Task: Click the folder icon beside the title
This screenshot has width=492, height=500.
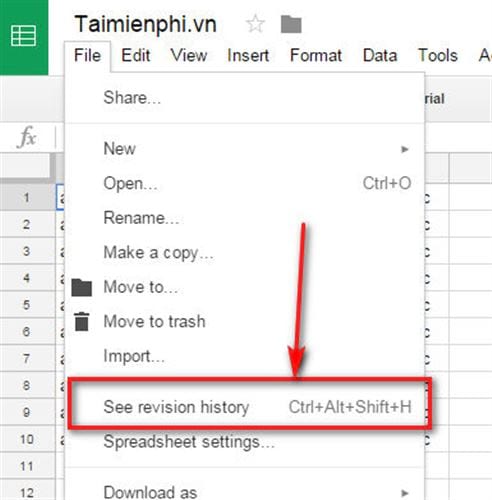Action: (x=291, y=24)
